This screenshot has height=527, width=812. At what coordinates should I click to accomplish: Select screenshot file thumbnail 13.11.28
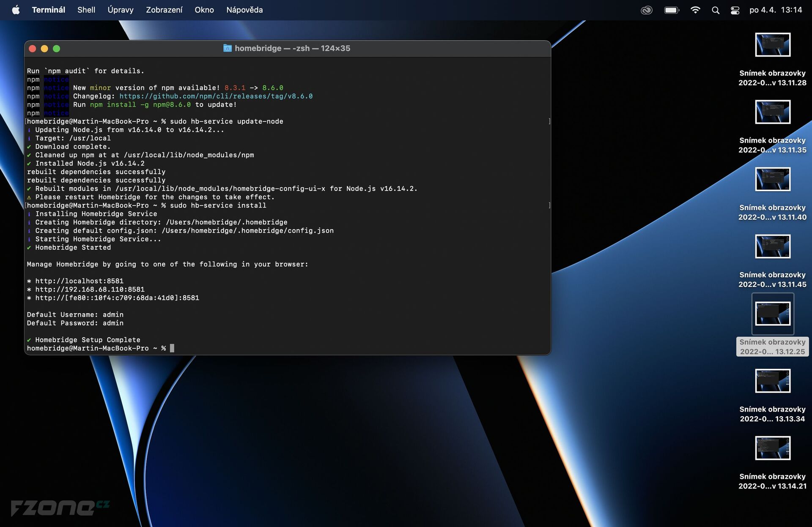(773, 45)
